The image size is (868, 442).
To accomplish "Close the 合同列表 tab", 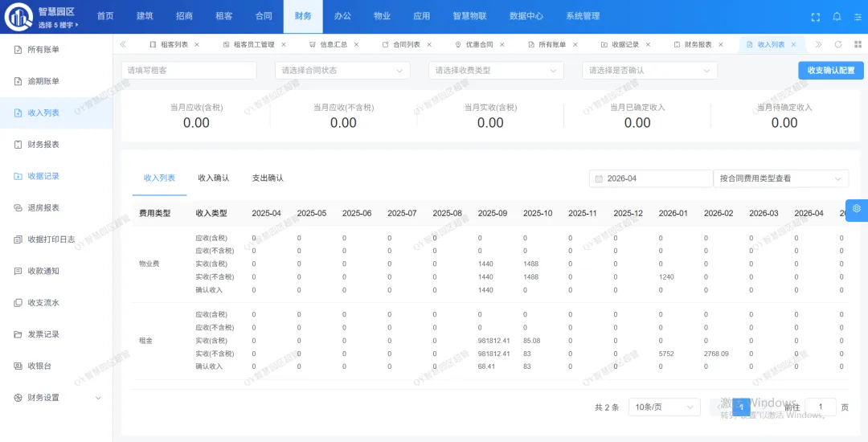I will 429,44.
